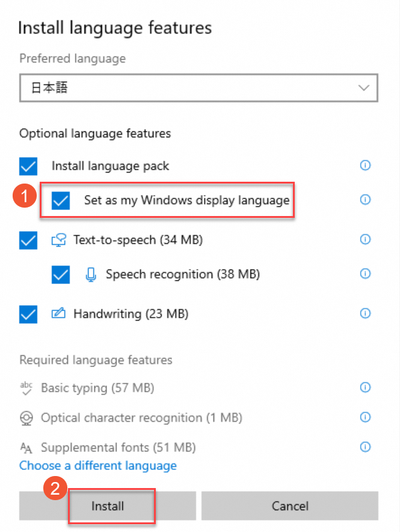Viewport: 400px width, 532px height.
Task: Expand the Preferred language dropdown arrow
Action: pos(364,88)
